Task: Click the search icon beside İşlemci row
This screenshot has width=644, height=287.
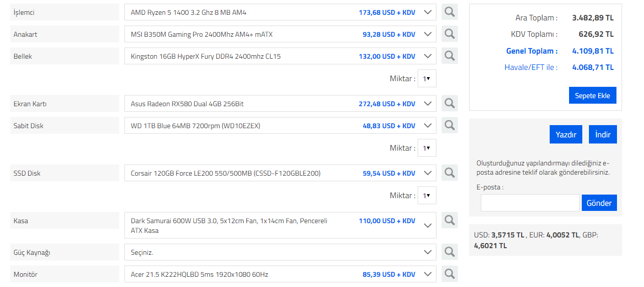Action: click(449, 12)
